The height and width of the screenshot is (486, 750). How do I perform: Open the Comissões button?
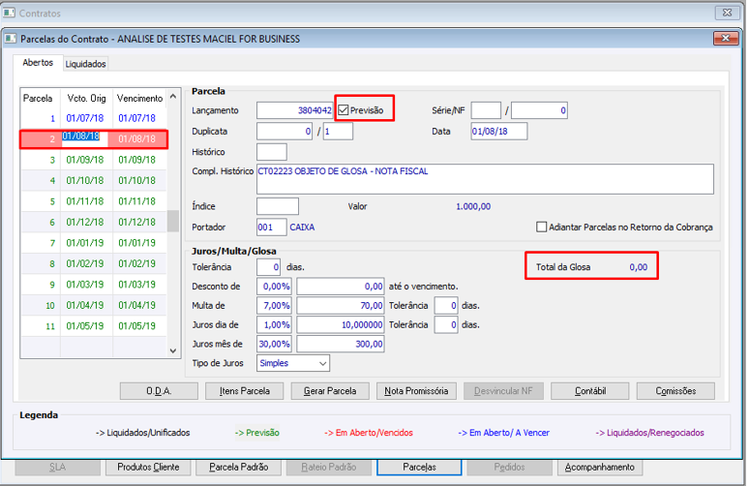(x=676, y=391)
